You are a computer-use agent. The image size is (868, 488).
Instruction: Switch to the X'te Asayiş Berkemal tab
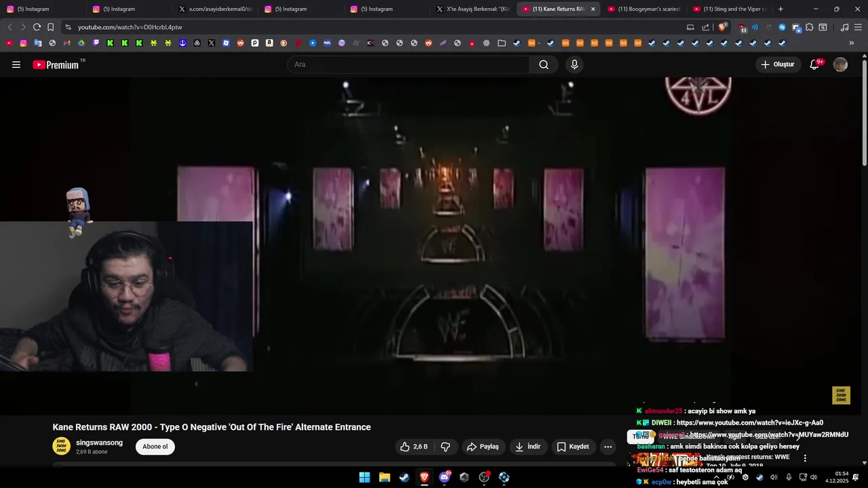[x=473, y=9]
